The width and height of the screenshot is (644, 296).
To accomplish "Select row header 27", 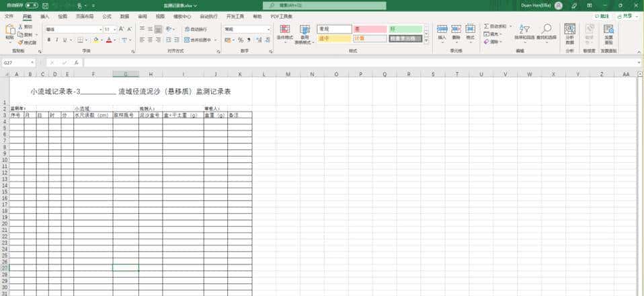I will pos(5,268).
